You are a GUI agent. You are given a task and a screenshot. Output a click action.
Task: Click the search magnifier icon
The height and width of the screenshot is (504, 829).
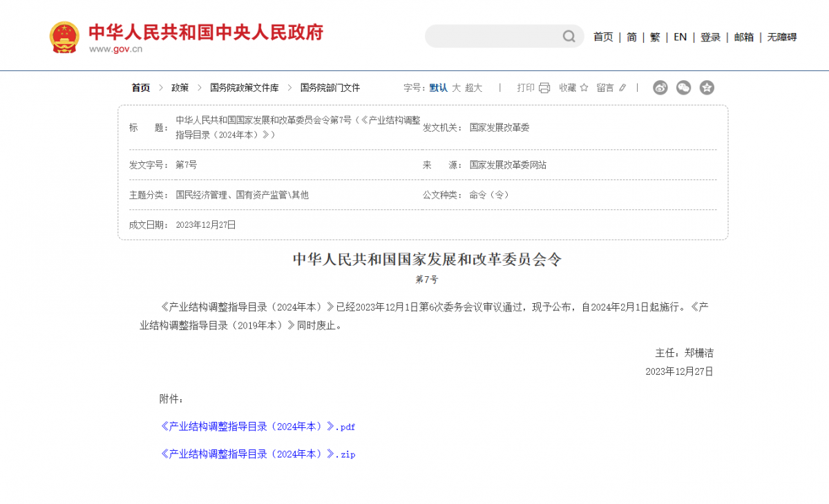pyautogui.click(x=569, y=37)
